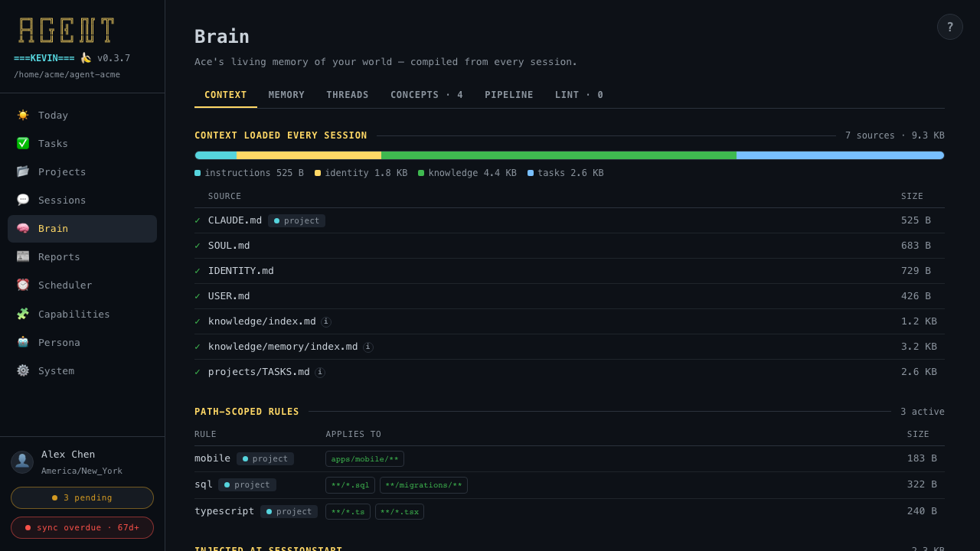
Task: Click the **/*.tsx path chip
Action: 399,512
